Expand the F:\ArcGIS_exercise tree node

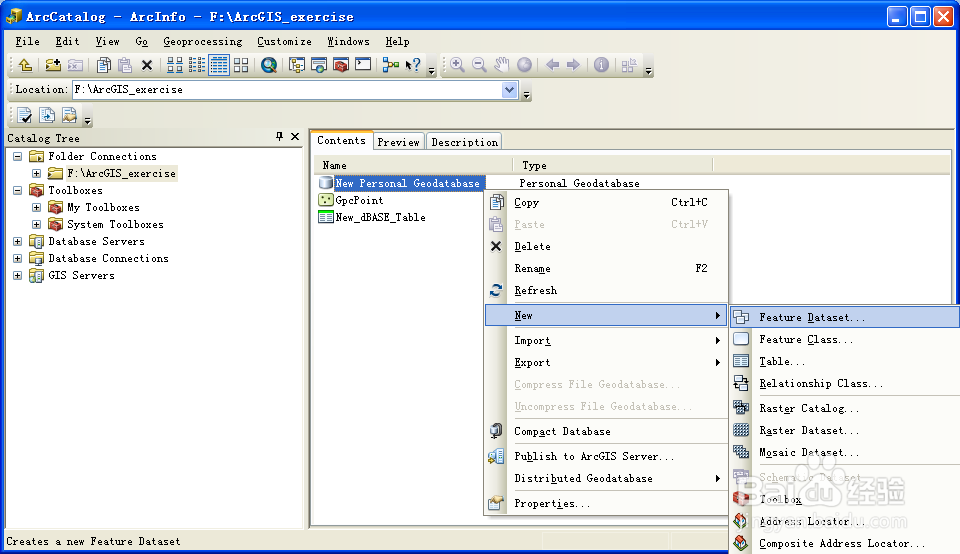(37, 174)
